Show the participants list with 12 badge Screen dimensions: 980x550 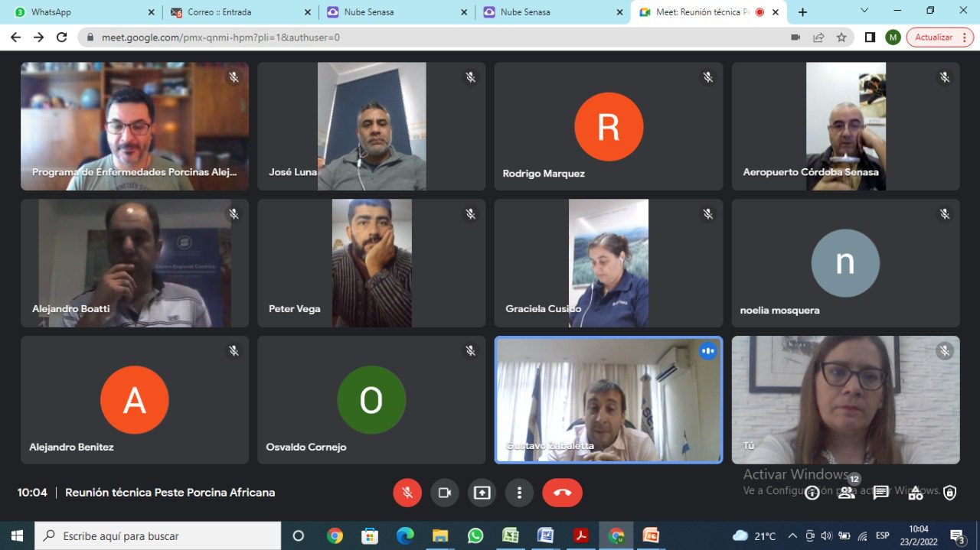click(x=846, y=493)
